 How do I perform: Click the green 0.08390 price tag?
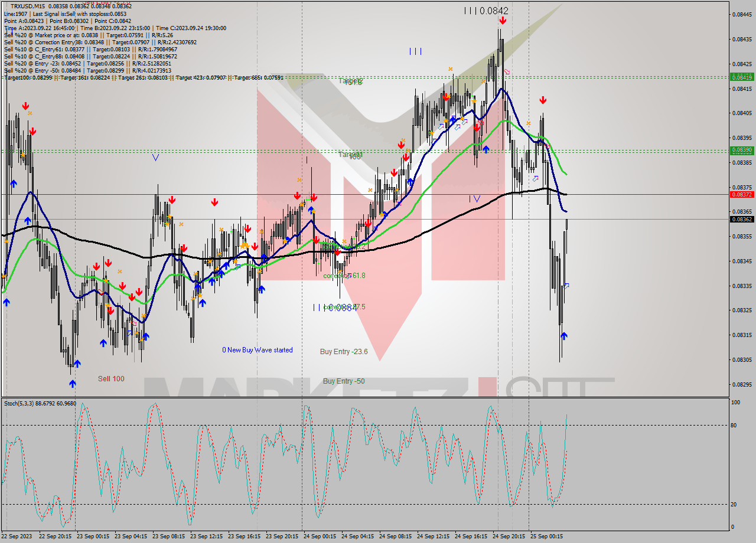(x=742, y=150)
